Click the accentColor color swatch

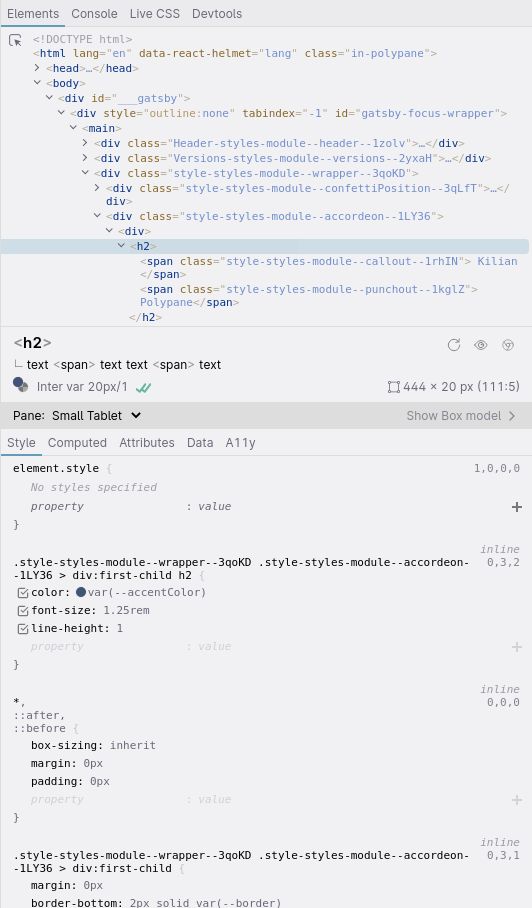[x=81, y=592]
